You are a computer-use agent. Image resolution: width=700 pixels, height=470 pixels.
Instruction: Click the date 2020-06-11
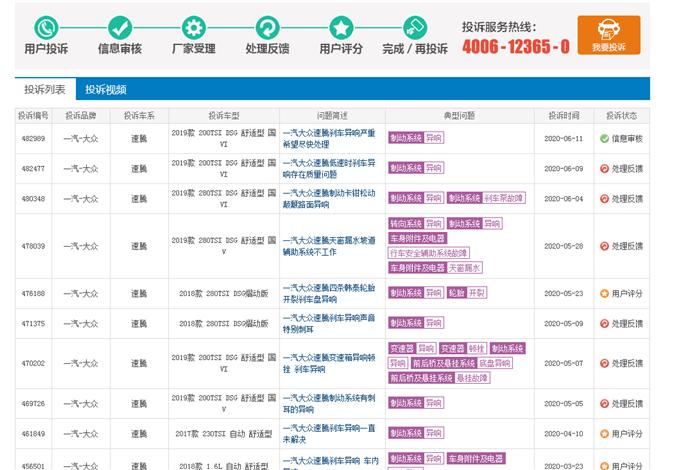point(564,139)
